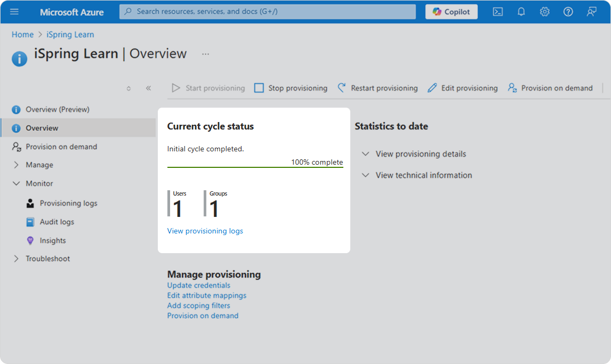611x364 pixels.
Task: Click the Stop provisioning square icon
Action: pos(259,88)
